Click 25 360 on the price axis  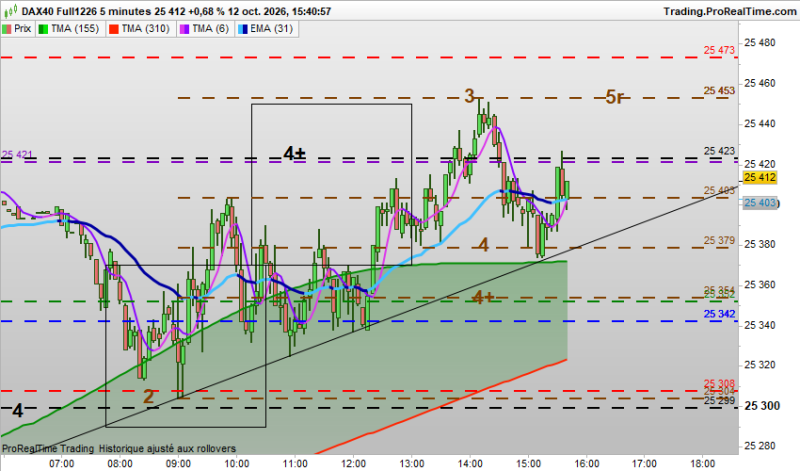click(760, 285)
